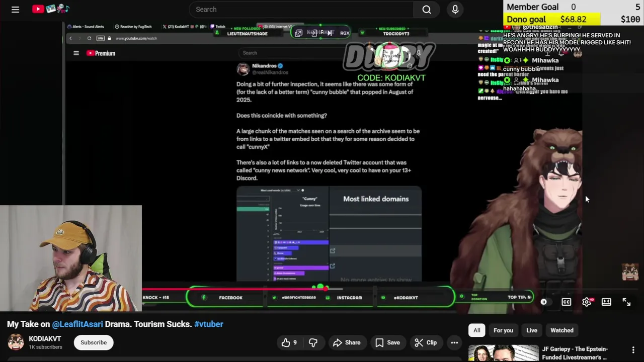The width and height of the screenshot is (644, 362).
Task: Select the Watched filter chip
Action: [562, 330]
